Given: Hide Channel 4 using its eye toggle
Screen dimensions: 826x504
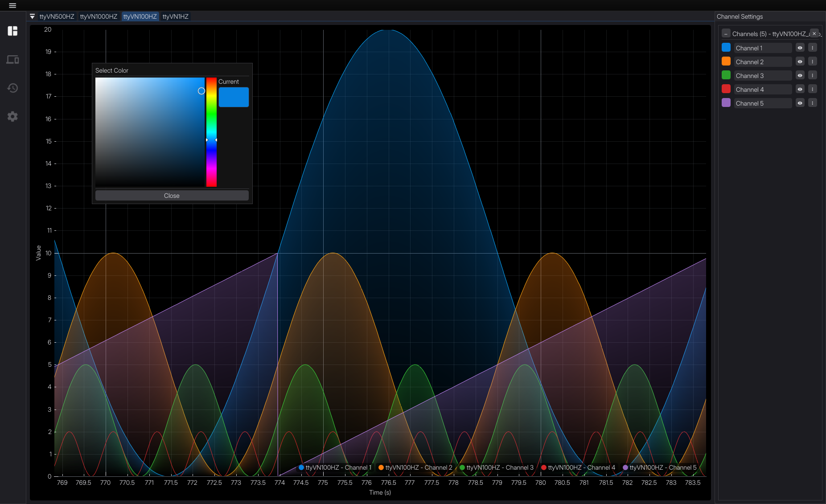Looking at the screenshot, I should [800, 89].
